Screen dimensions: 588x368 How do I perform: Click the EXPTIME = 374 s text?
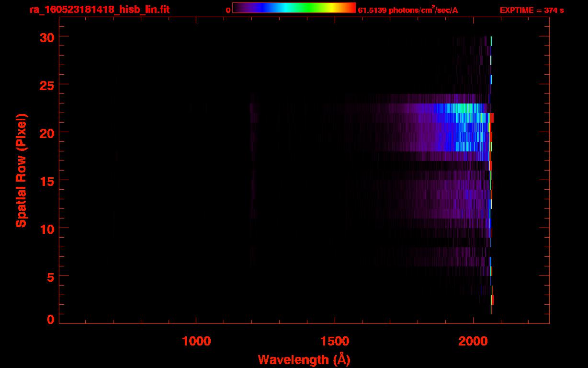coord(531,10)
